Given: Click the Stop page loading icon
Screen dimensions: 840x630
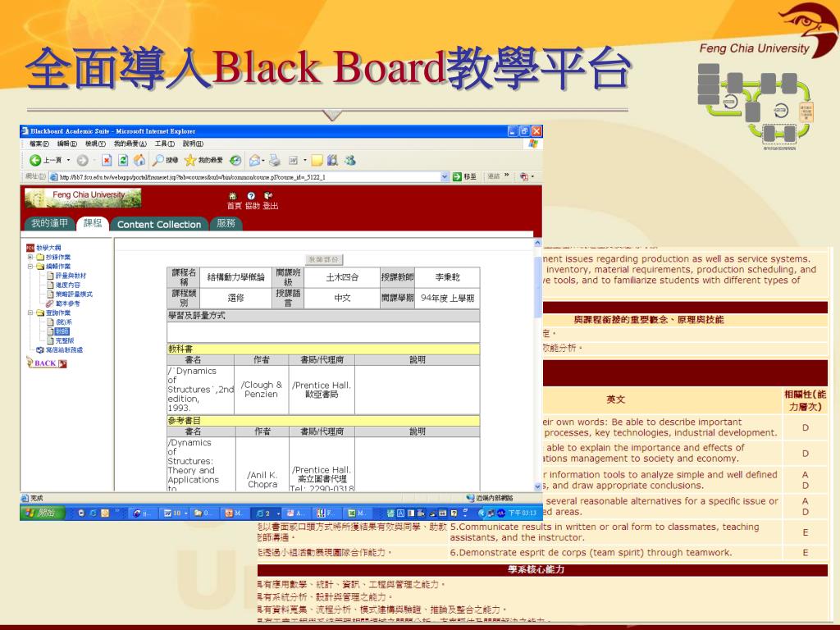Looking at the screenshot, I should (x=107, y=160).
